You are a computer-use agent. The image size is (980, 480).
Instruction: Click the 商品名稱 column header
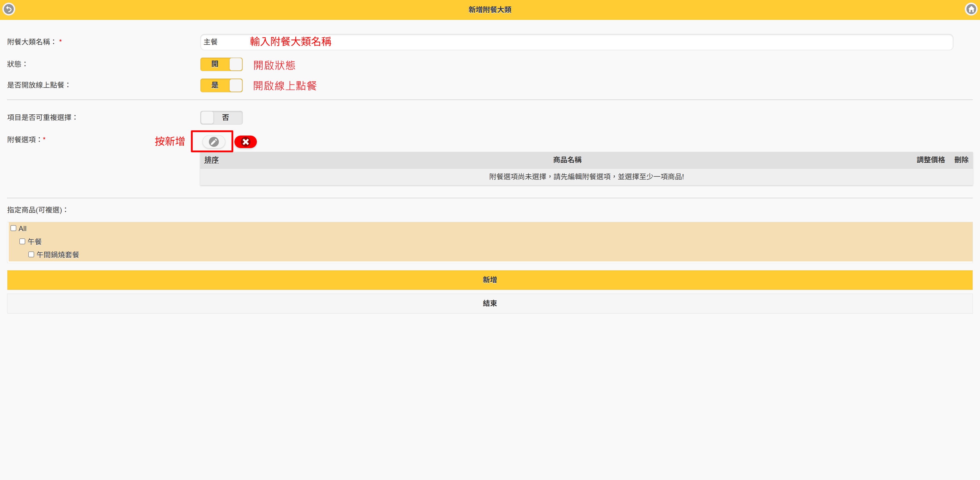(x=567, y=160)
